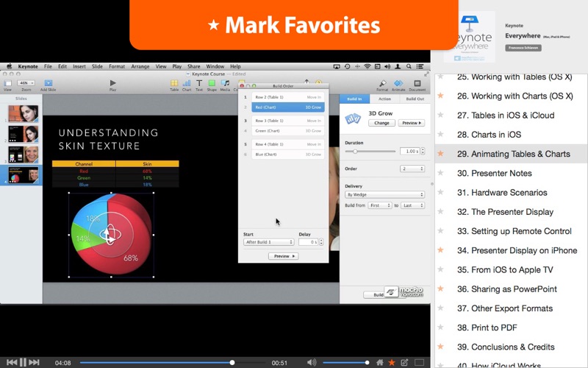
Task: Toggle favorite star for 29. Animating Tables & Charts
Action: [x=441, y=154]
